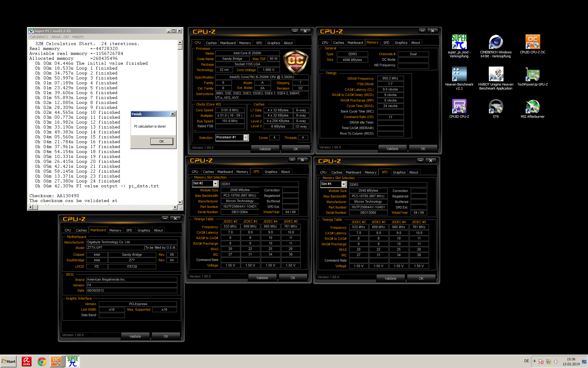This screenshot has width=588, height=368.
Task: Open Slot #2 memory slot dropdown
Action: 216,183
